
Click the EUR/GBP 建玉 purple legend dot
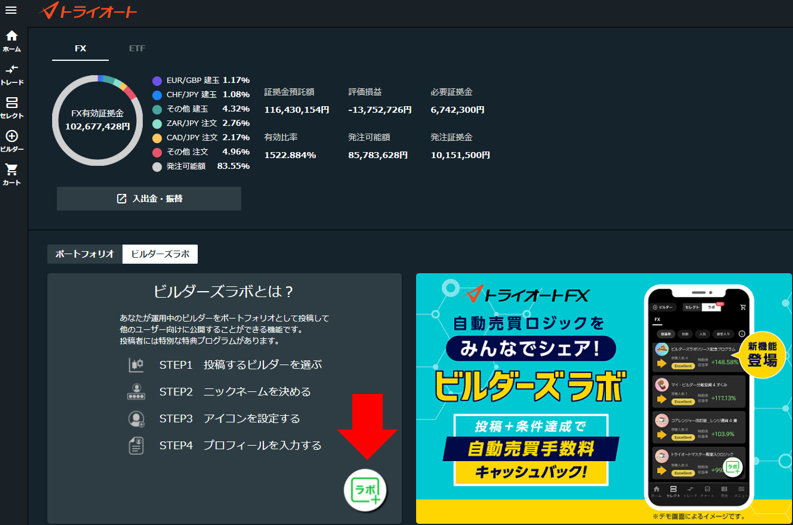157,81
